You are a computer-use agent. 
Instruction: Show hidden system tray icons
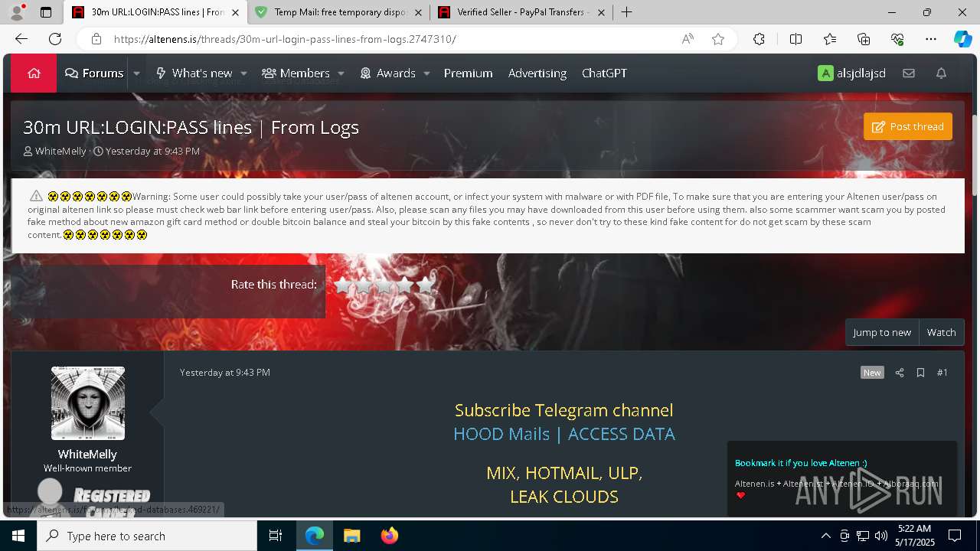click(825, 536)
